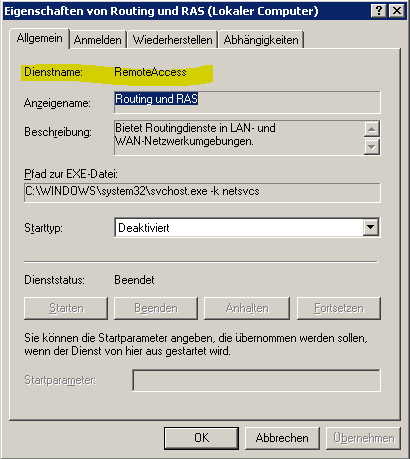410x459 pixels.
Task: Click the Beenden service button
Action: (156, 308)
